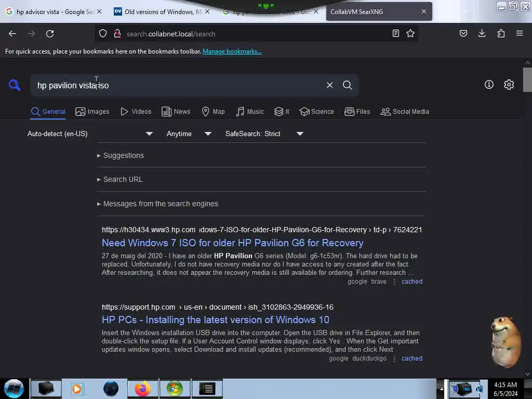The image size is (532, 399).
Task: Click the insecure connection padlock icon
Action: coord(117,34)
